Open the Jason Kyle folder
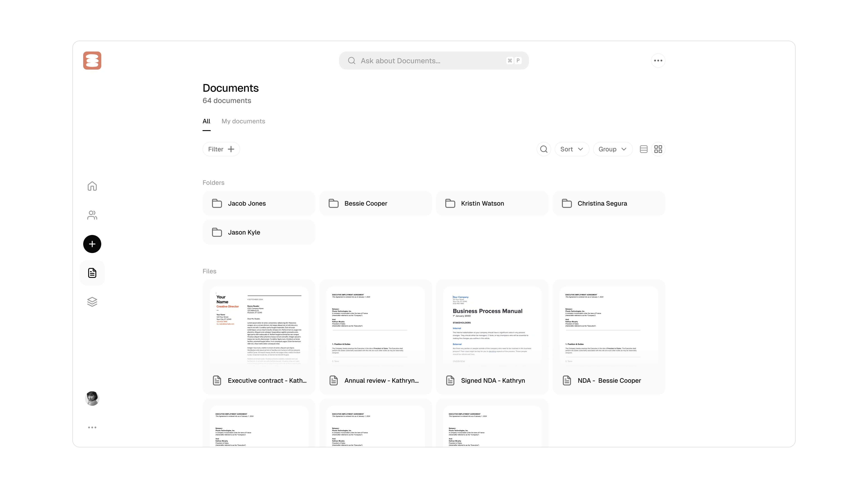 (258, 232)
